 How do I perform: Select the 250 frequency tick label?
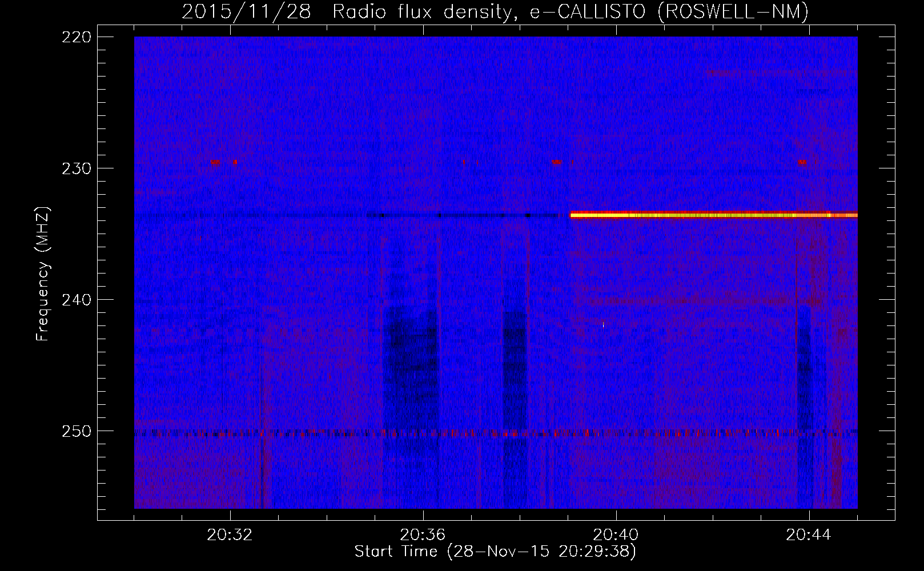[76, 431]
